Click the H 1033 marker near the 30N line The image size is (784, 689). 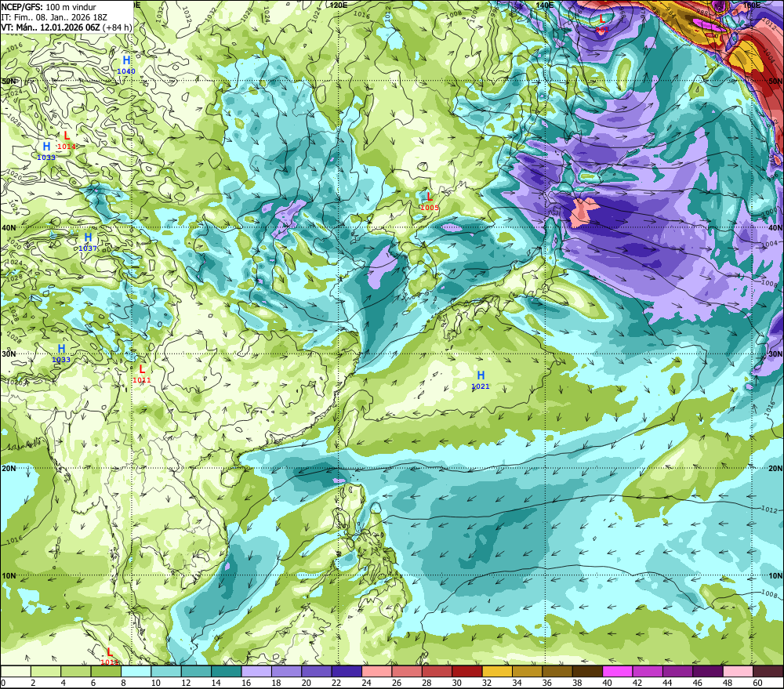61,353
